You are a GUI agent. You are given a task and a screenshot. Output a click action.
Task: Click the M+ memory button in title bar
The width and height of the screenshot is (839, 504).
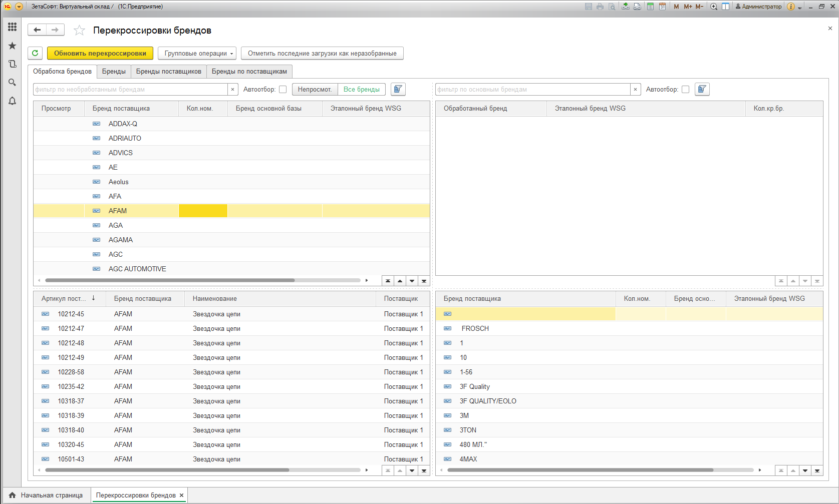coord(688,7)
